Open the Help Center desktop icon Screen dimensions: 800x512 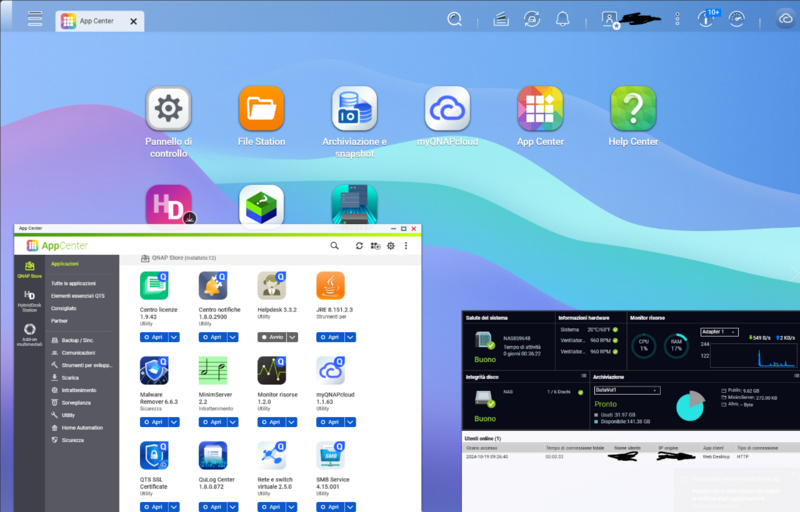point(633,109)
